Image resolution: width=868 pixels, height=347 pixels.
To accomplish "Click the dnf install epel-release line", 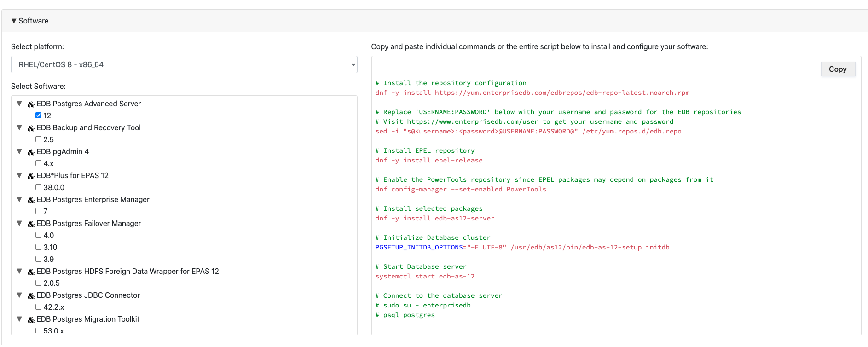I will pyautogui.click(x=429, y=160).
